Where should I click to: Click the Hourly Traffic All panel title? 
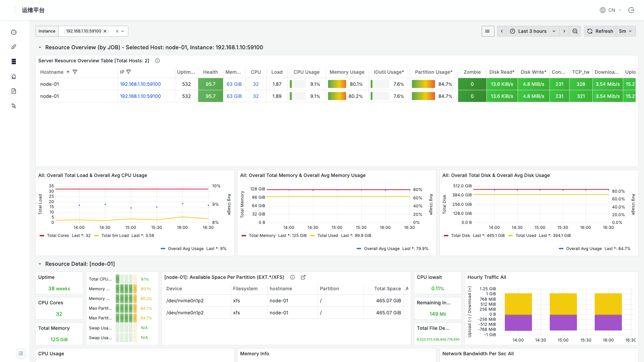pos(487,277)
